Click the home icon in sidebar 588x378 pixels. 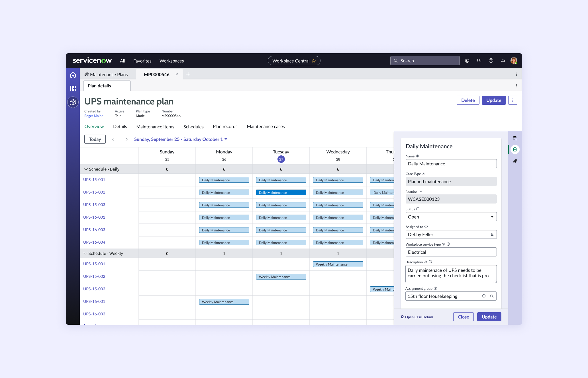point(73,75)
